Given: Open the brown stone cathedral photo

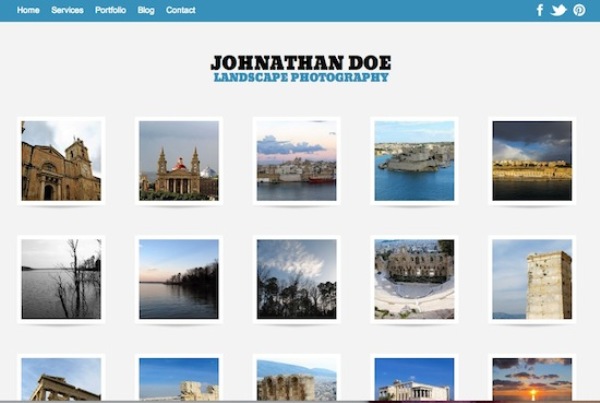Looking at the screenshot, I should (61, 161).
